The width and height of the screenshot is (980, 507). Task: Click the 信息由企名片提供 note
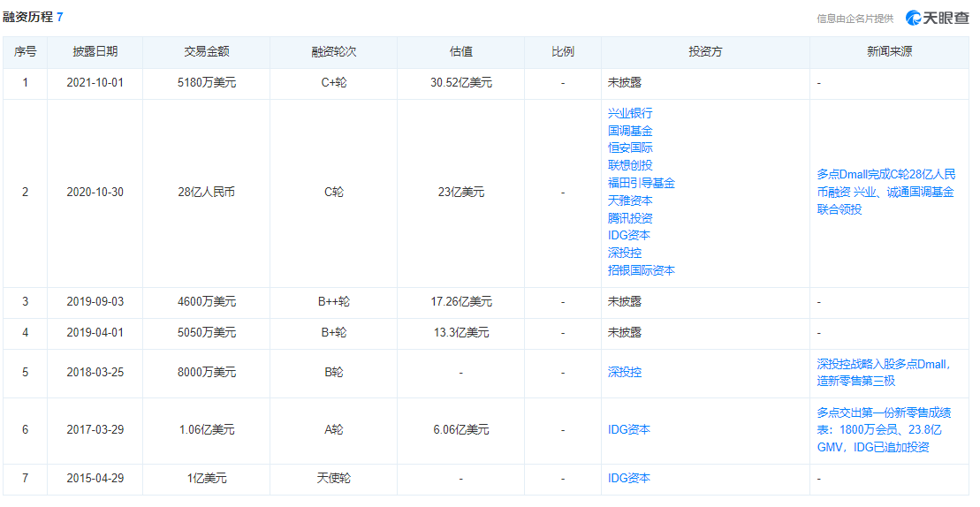[x=855, y=19]
